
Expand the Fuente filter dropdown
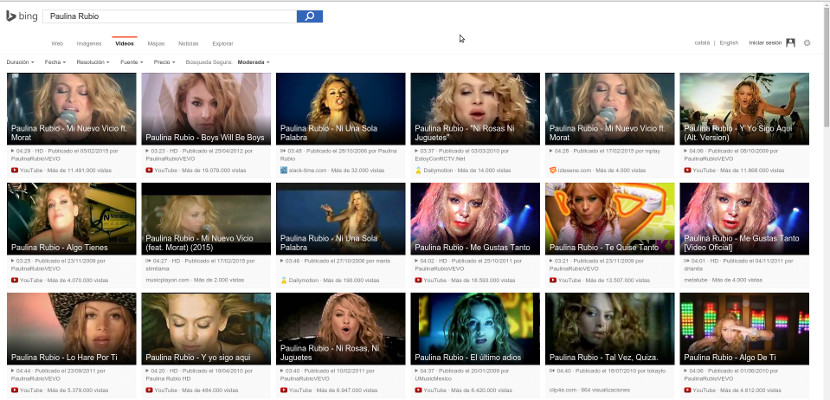[131, 62]
